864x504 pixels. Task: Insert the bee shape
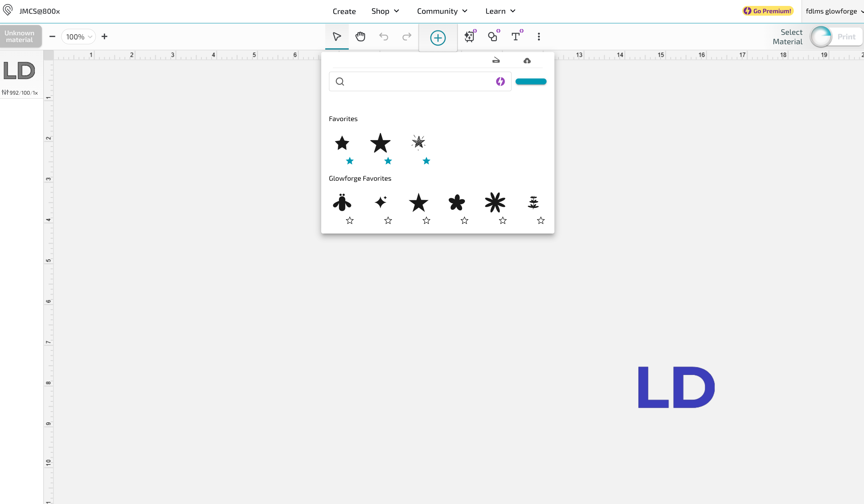[x=342, y=202]
